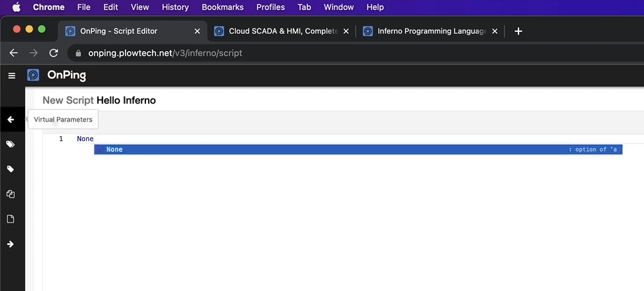The image size is (644, 291).
Task: Open the hamburger menu in OnPing header
Action: [11, 76]
